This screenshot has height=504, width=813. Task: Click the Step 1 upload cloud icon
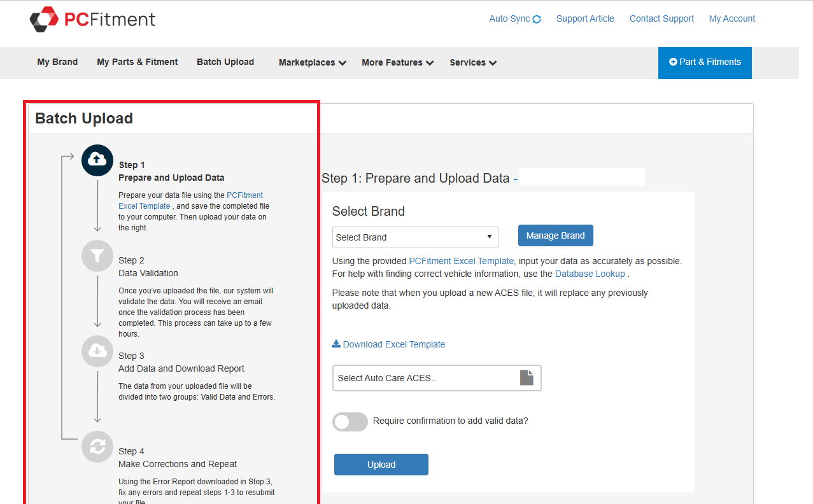pos(97,160)
